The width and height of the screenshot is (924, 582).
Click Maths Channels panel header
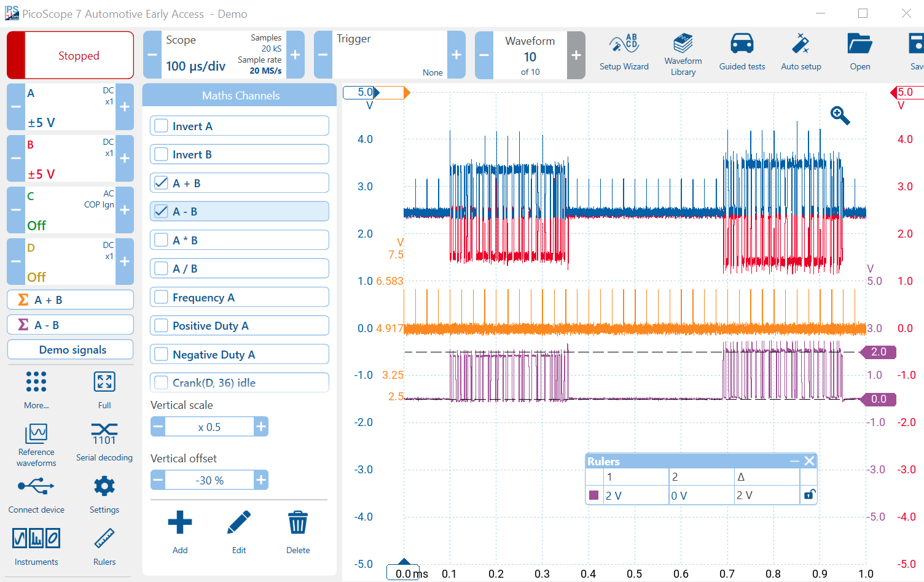(240, 95)
